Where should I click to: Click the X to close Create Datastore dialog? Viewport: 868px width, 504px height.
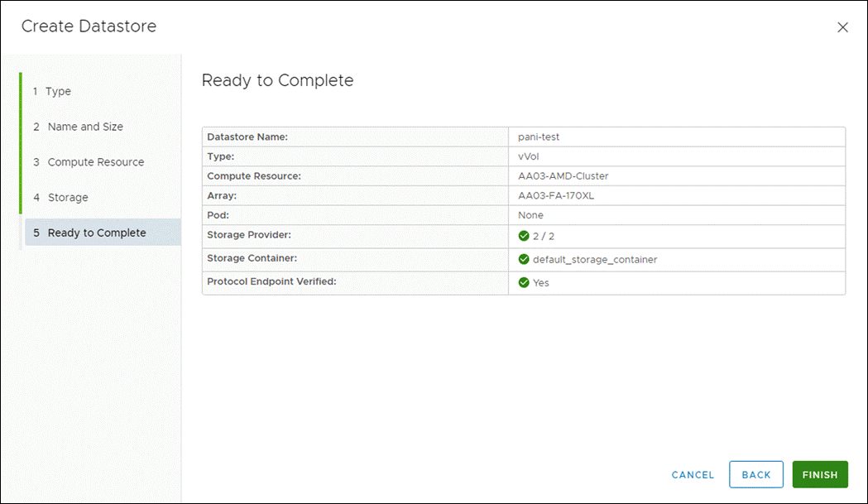coord(842,26)
